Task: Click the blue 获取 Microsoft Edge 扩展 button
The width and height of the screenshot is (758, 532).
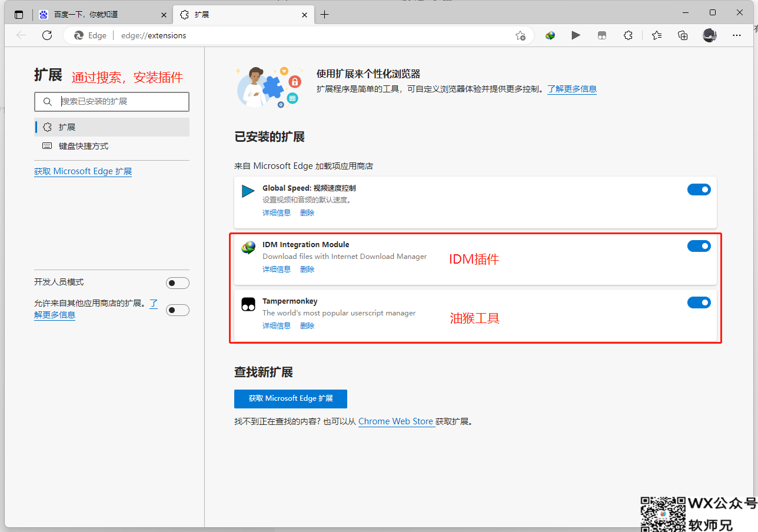Action: click(x=291, y=398)
